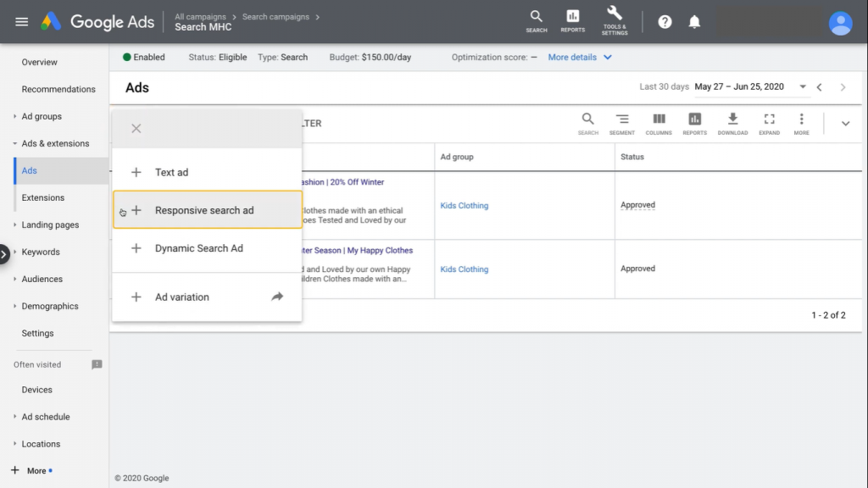
Task: Open Devices in sidebar
Action: point(36,390)
